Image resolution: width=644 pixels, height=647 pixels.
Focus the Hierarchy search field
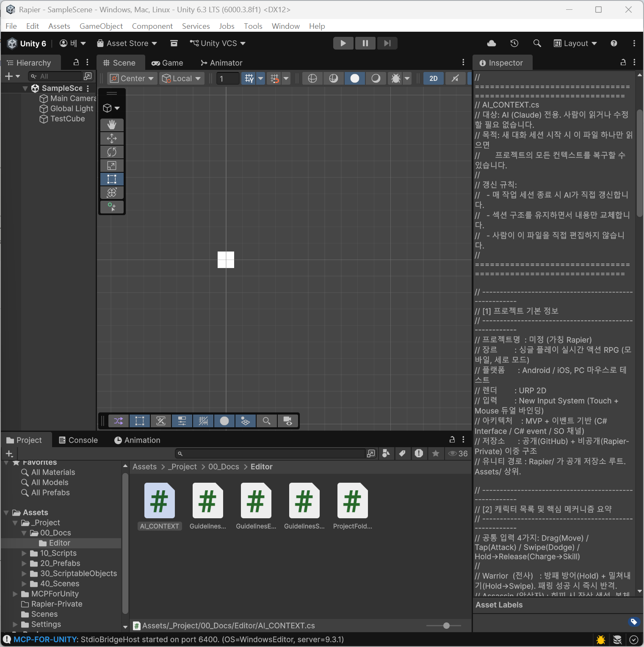click(55, 76)
